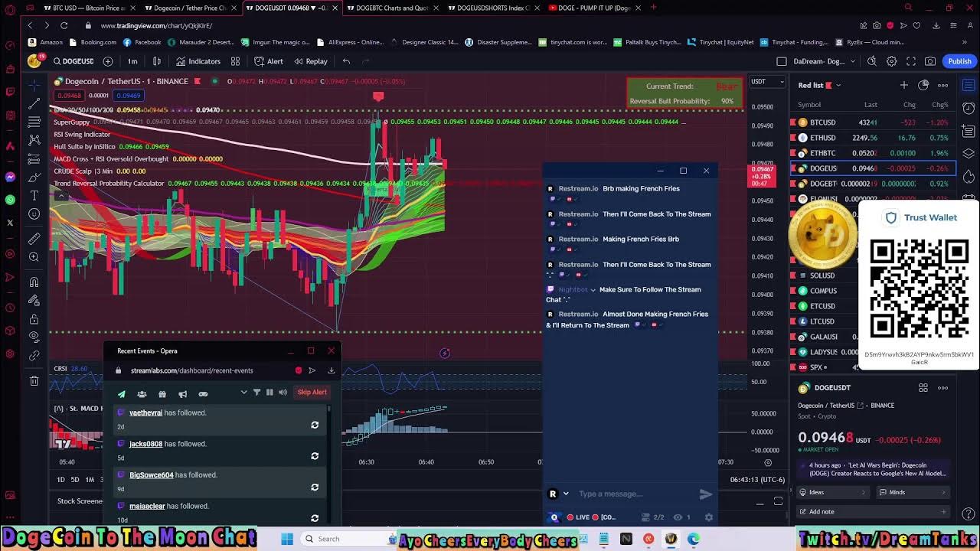Take a chart snapshot with camera icon
The image size is (980, 551).
click(929, 61)
